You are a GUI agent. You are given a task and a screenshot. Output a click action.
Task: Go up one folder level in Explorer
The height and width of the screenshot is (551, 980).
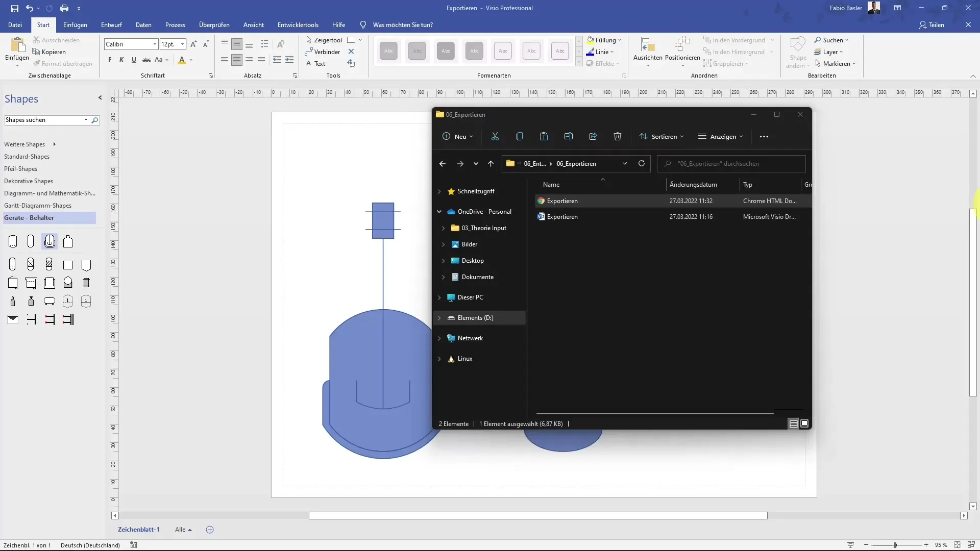[x=491, y=164]
